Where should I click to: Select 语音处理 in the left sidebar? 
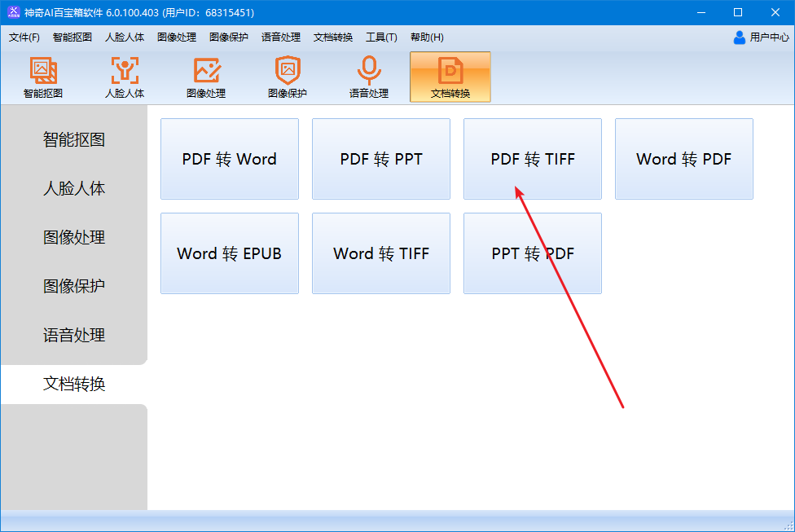74,335
